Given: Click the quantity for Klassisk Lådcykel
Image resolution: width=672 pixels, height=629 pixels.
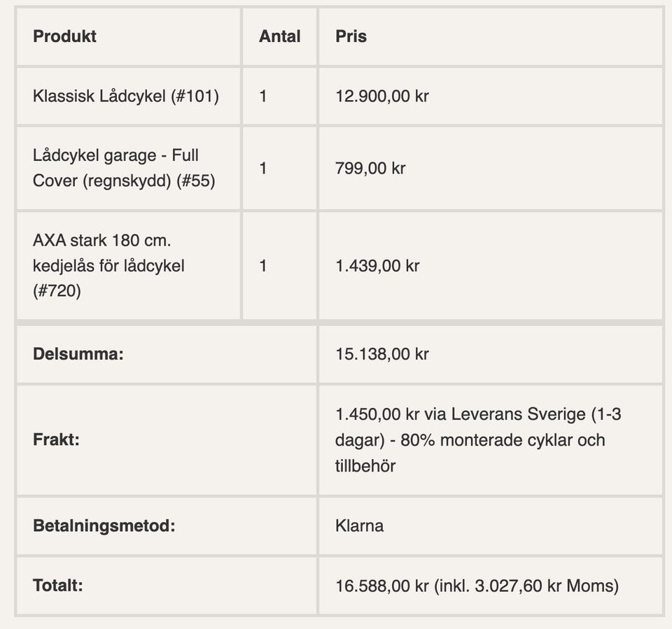Looking at the screenshot, I should [263, 96].
